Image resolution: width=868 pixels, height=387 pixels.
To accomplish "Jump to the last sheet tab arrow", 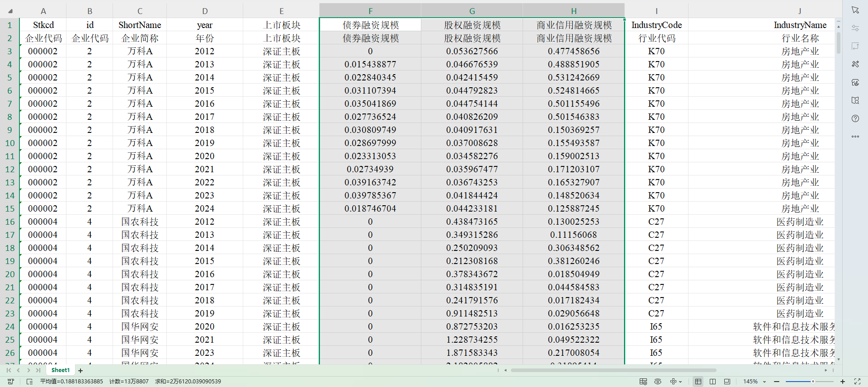I will [x=38, y=370].
